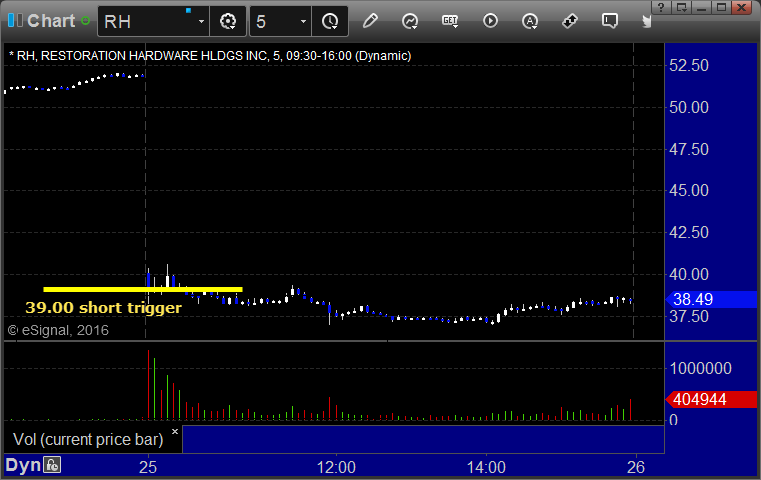Click the 38.49 current price marker
Viewport: 761px width, 480px height.
pyautogui.click(x=711, y=299)
